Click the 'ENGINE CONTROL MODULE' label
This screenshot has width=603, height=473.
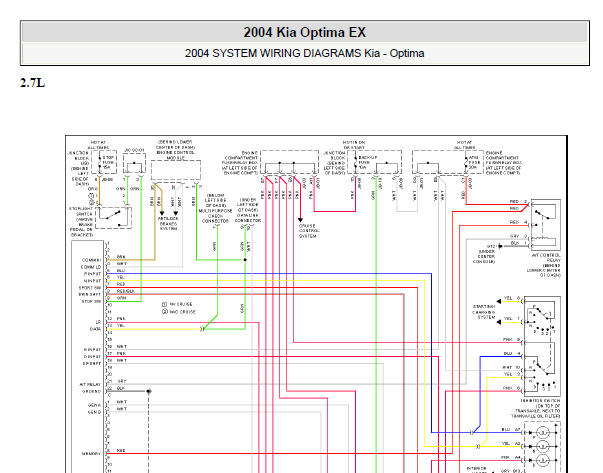coord(176,155)
